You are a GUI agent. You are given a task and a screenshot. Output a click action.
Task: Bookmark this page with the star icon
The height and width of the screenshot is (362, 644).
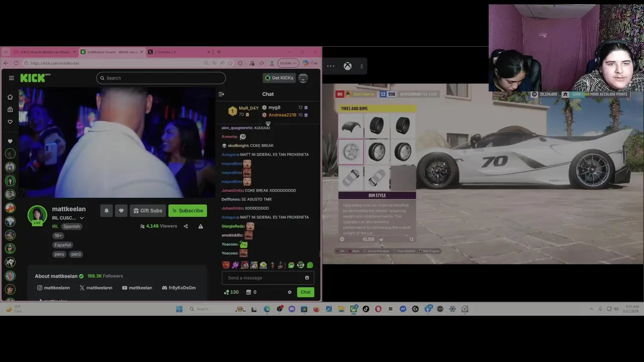click(230, 63)
